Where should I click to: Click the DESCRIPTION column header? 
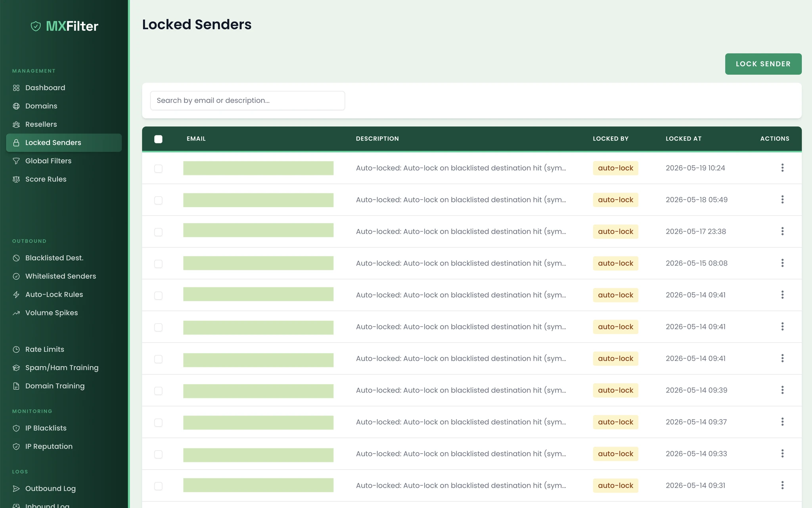pos(377,139)
